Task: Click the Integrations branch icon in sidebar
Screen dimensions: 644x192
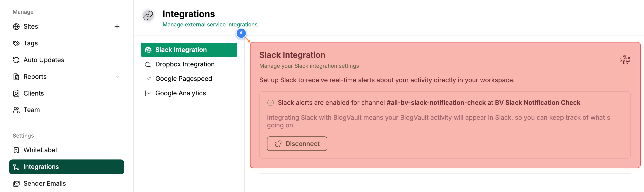Action: 16,167
